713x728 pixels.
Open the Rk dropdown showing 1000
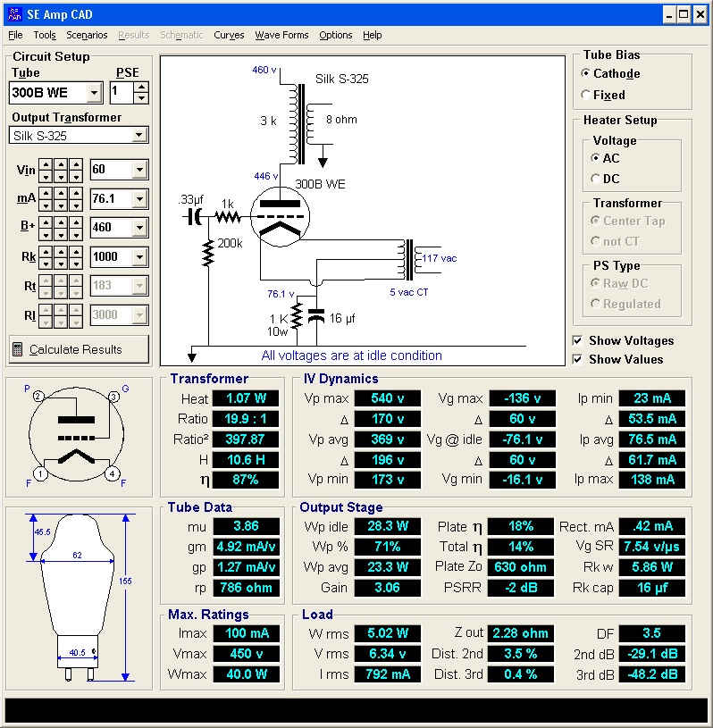pos(138,257)
